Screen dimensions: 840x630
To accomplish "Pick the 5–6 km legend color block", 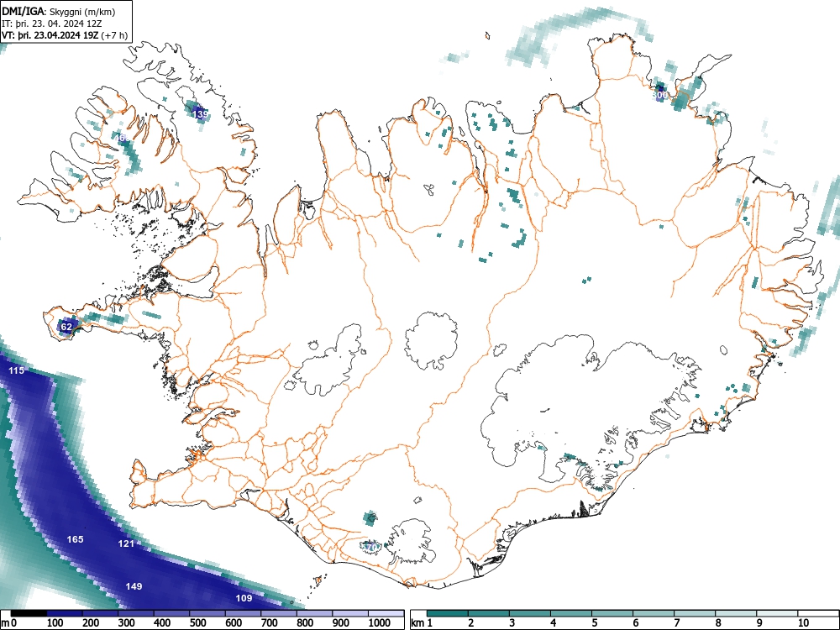I will (x=612, y=613).
